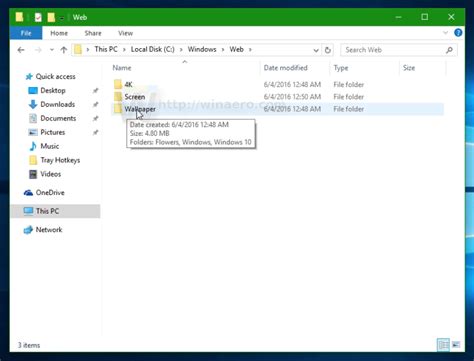Select Windows breadcrumb in address bar
This screenshot has width=474, height=361.
point(202,49)
